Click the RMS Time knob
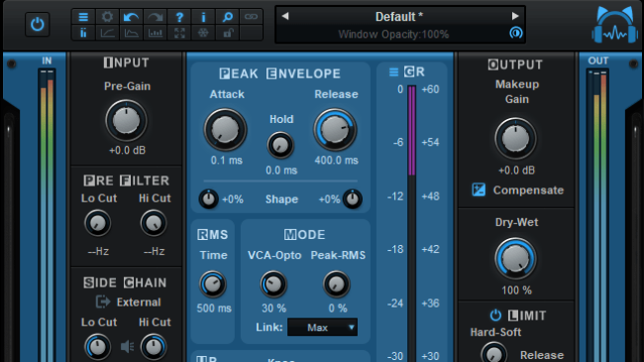The width and height of the screenshot is (644, 362). pyautogui.click(x=213, y=285)
